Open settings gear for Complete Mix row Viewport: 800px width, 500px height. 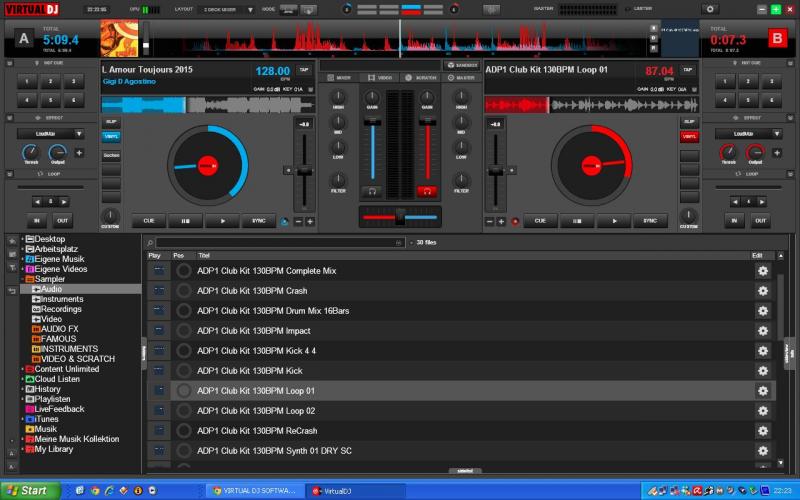(x=763, y=271)
